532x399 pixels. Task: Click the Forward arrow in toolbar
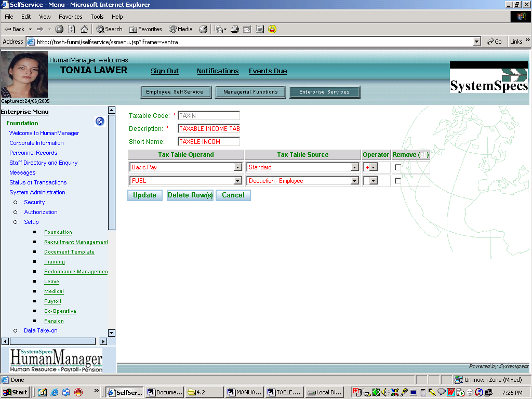(x=40, y=29)
